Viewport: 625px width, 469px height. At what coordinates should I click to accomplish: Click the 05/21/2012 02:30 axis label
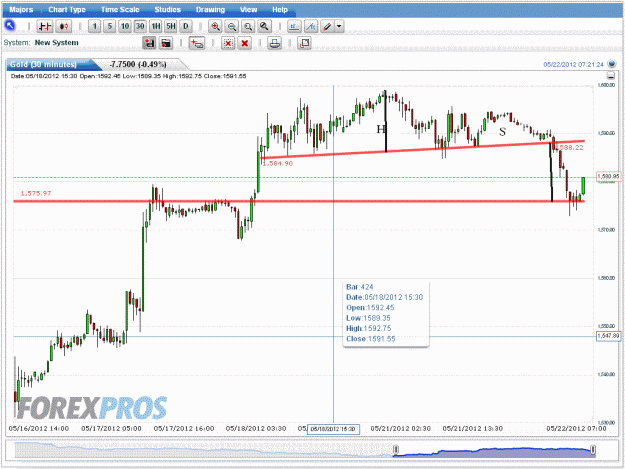[x=401, y=428]
